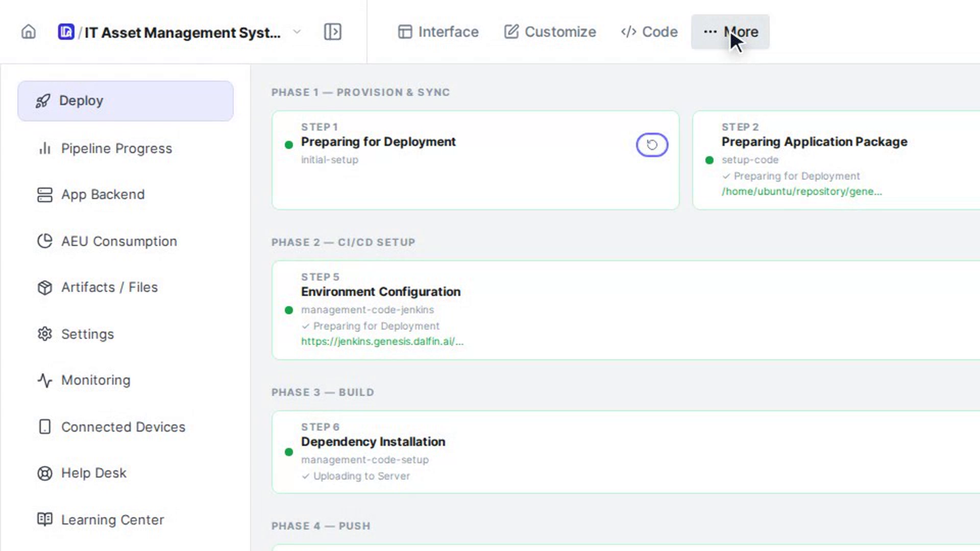This screenshot has width=980, height=551.
Task: Click the Pipeline Progress bar chart icon
Action: [x=45, y=148]
